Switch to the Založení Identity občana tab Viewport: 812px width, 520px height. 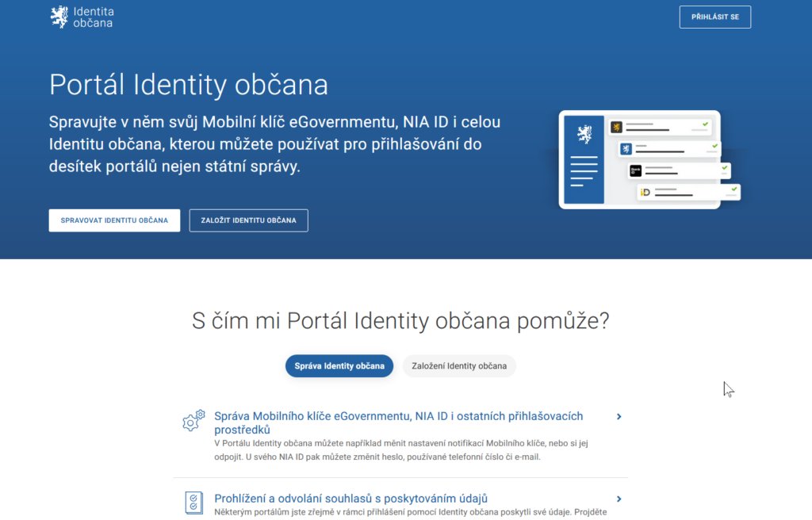point(459,366)
